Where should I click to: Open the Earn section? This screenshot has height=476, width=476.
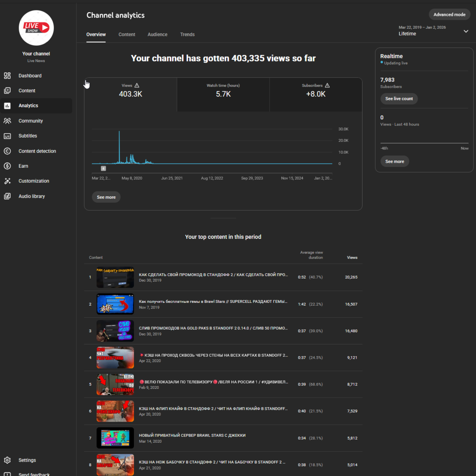23,166
